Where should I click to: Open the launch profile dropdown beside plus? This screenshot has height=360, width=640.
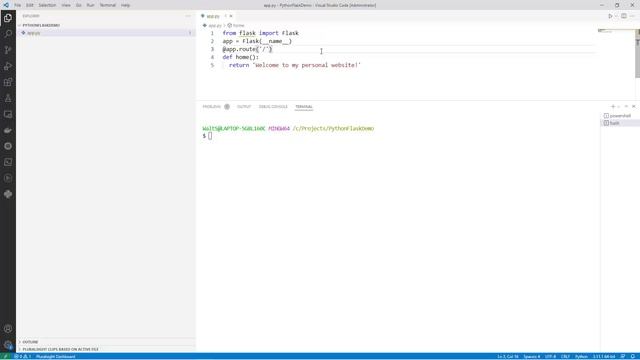pyautogui.click(x=619, y=107)
